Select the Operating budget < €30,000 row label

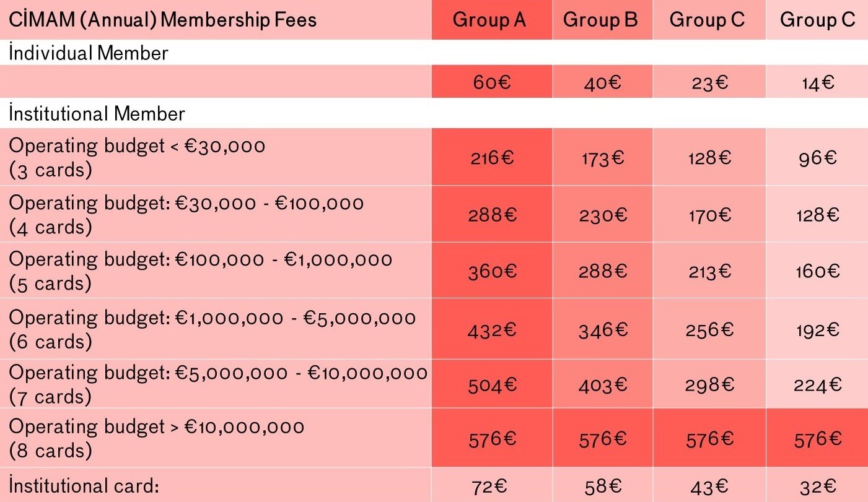coord(137,157)
